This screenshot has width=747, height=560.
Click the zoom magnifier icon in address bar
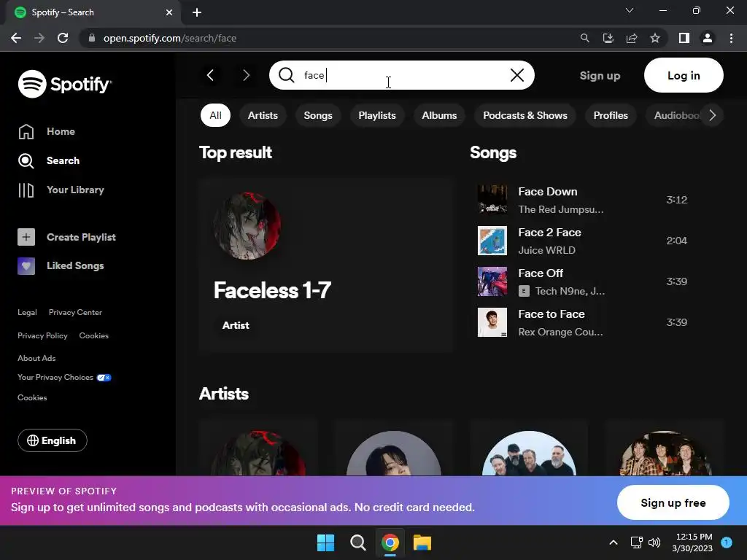(x=584, y=38)
